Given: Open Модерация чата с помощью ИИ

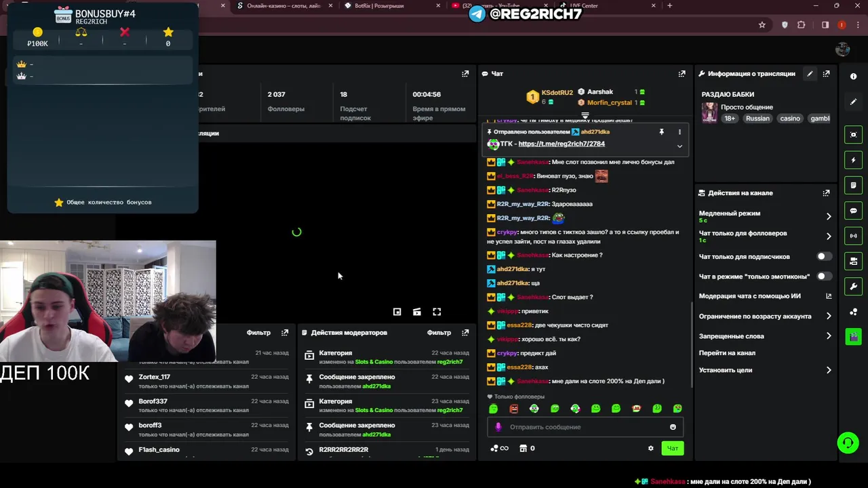Looking at the screenshot, I should [x=750, y=296].
